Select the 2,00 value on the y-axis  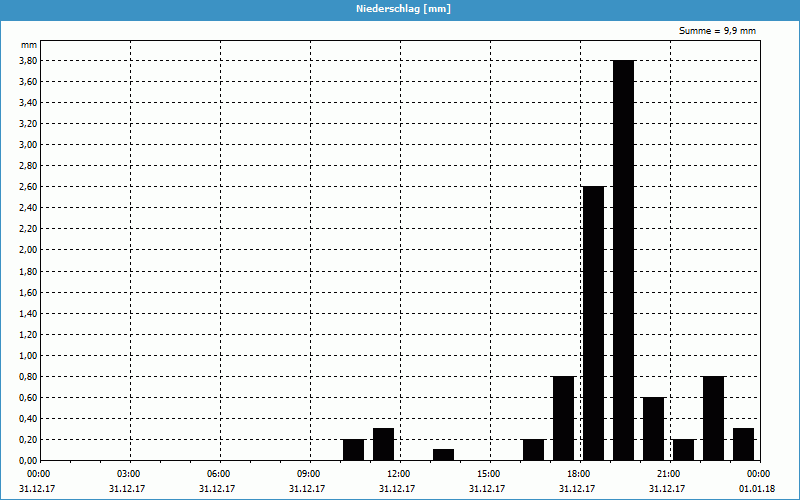(27, 250)
